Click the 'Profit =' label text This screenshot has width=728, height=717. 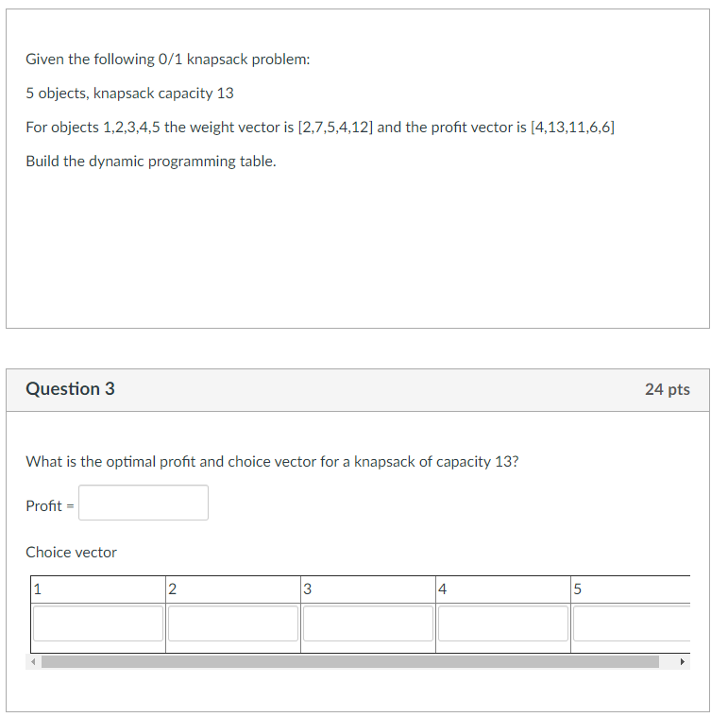[50, 505]
